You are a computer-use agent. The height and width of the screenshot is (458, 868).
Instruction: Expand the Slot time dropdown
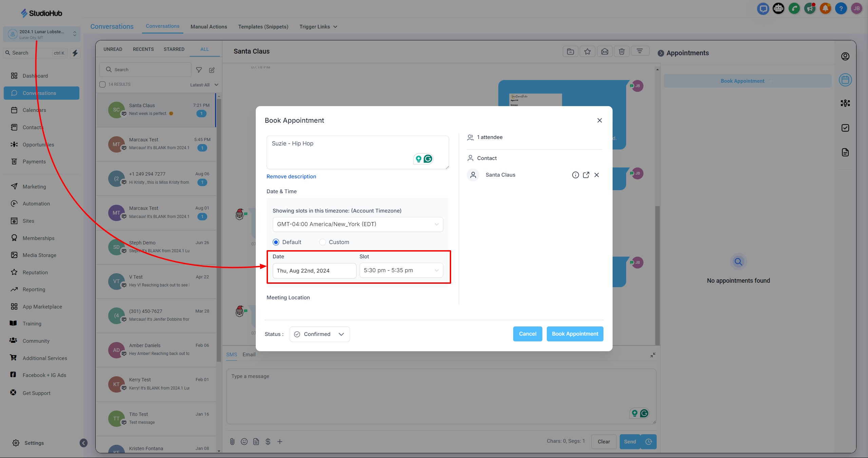tap(401, 271)
